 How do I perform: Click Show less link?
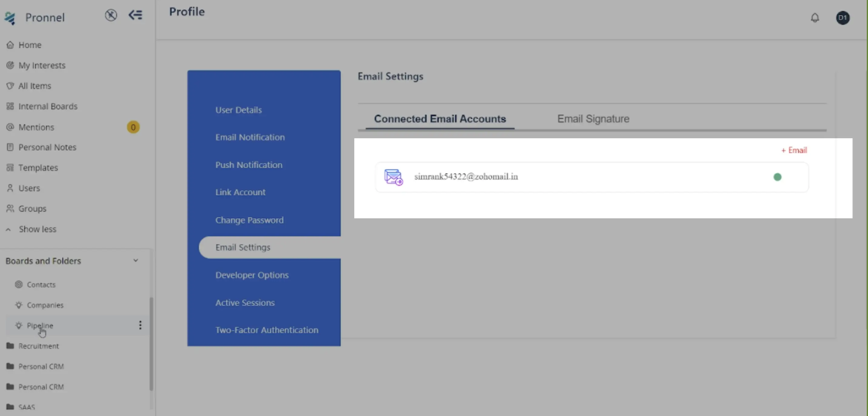(37, 229)
